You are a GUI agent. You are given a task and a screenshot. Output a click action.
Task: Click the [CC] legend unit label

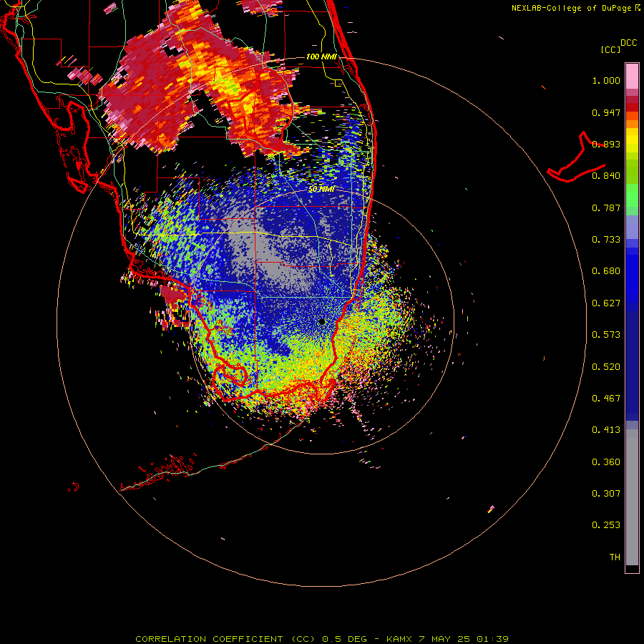point(611,49)
